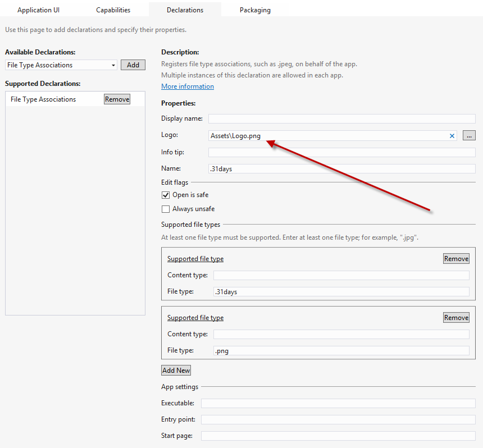483x448 pixels.
Task: Remove the .png supported file type
Action: click(x=456, y=318)
